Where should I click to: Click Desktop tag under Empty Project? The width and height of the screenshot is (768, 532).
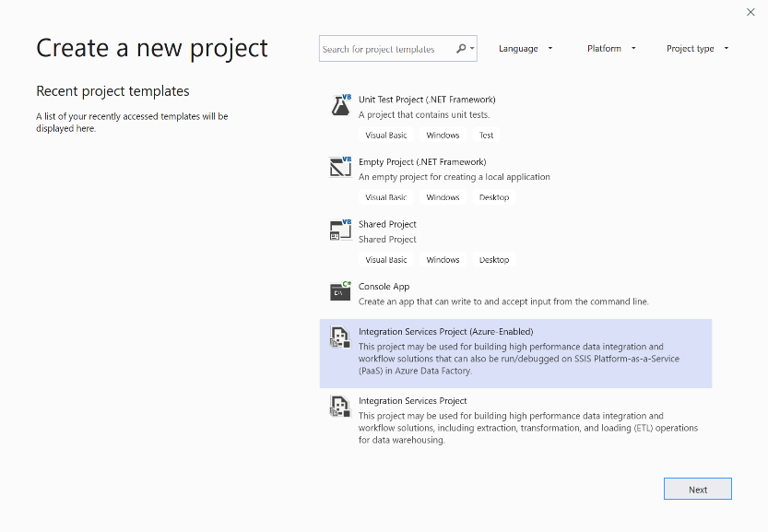494,197
